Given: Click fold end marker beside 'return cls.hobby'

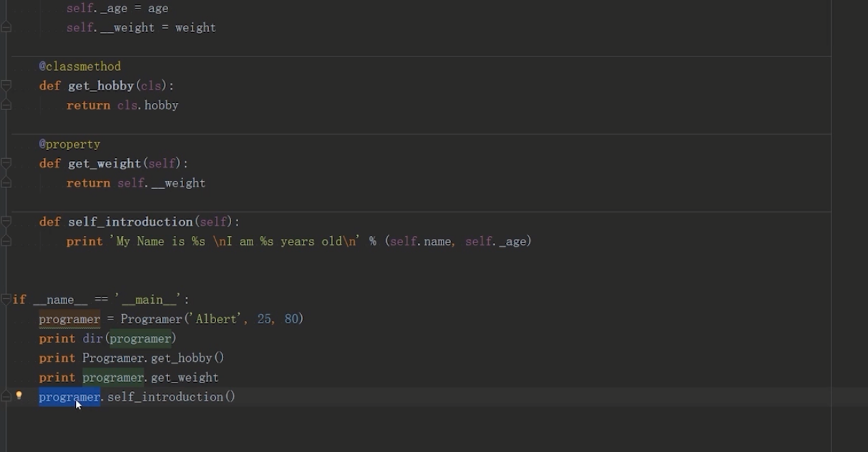Looking at the screenshot, I should tap(6, 105).
